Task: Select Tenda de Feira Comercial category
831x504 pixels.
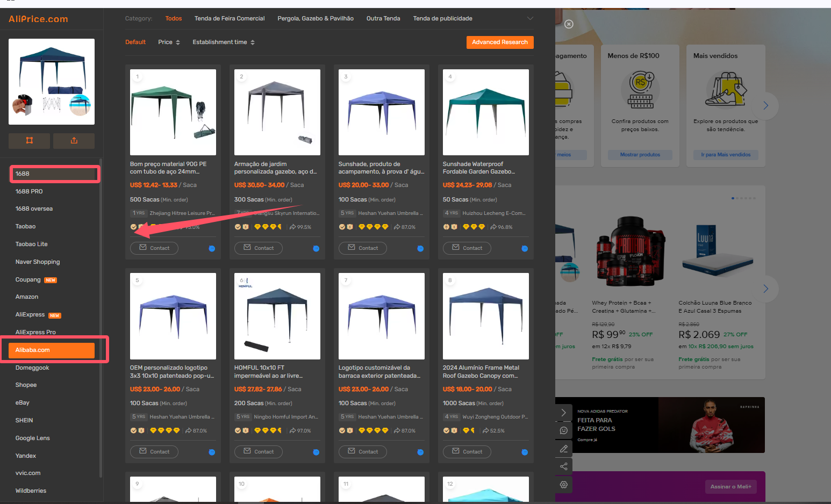Action: point(230,18)
